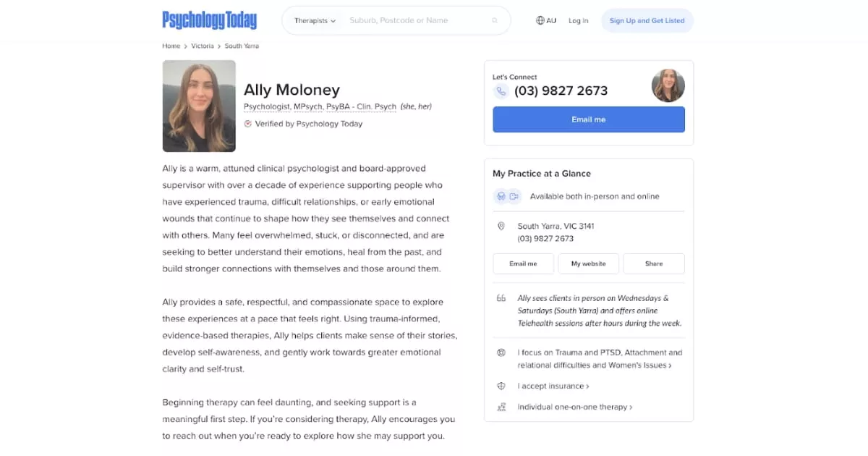The image size is (868, 456).
Task: Click the in-person availability icon
Action: [501, 197]
